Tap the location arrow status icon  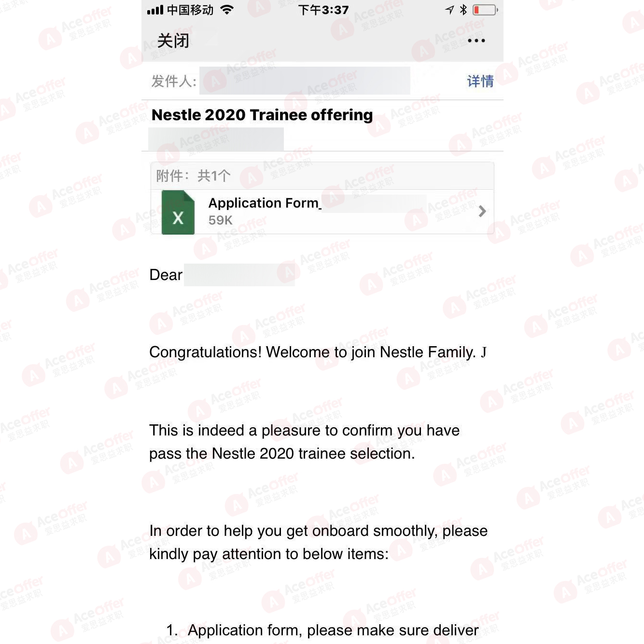pos(449,10)
